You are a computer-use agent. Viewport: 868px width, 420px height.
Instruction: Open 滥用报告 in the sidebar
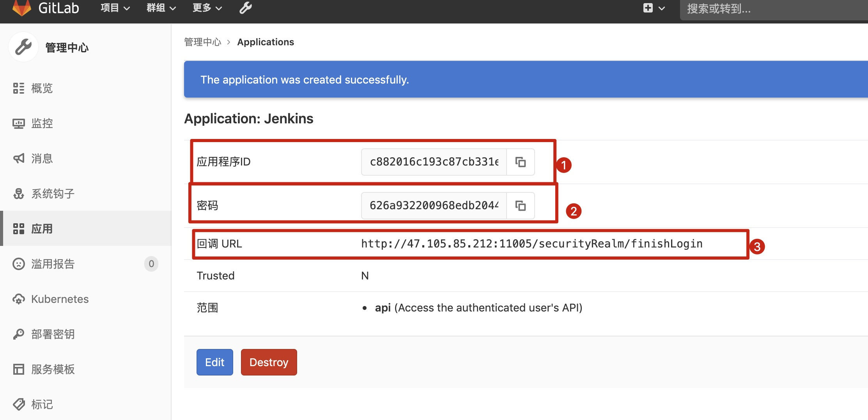point(85,264)
